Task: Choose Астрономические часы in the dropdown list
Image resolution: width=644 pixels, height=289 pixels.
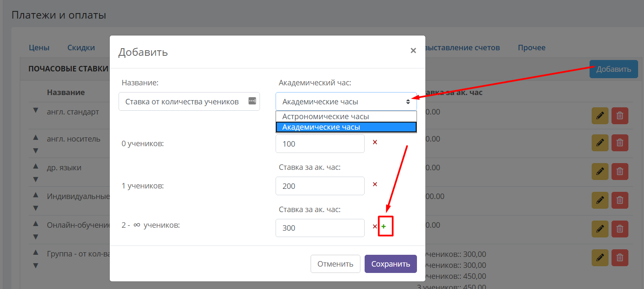Action: (x=346, y=117)
